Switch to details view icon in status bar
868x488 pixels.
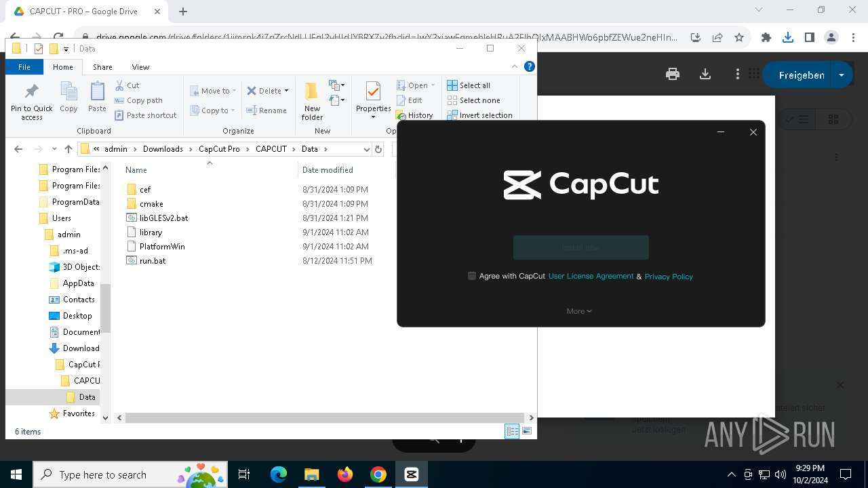(512, 431)
